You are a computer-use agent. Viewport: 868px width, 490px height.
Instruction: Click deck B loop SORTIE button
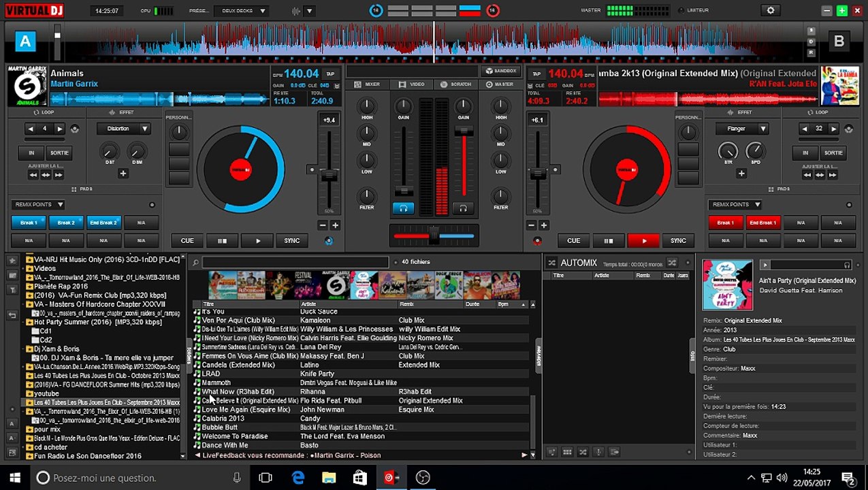[832, 153]
